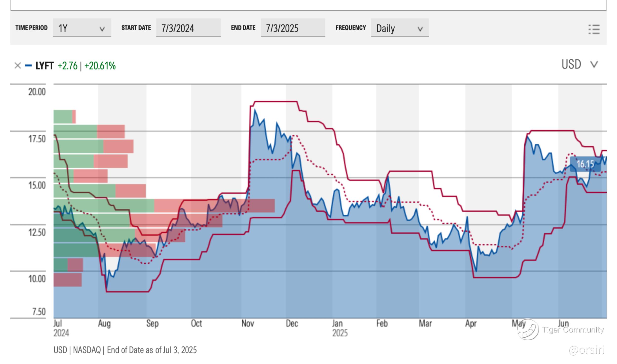Select the Jan 2025 axis marker
Image resolution: width=617 pixels, height=364 pixels.
point(337,323)
